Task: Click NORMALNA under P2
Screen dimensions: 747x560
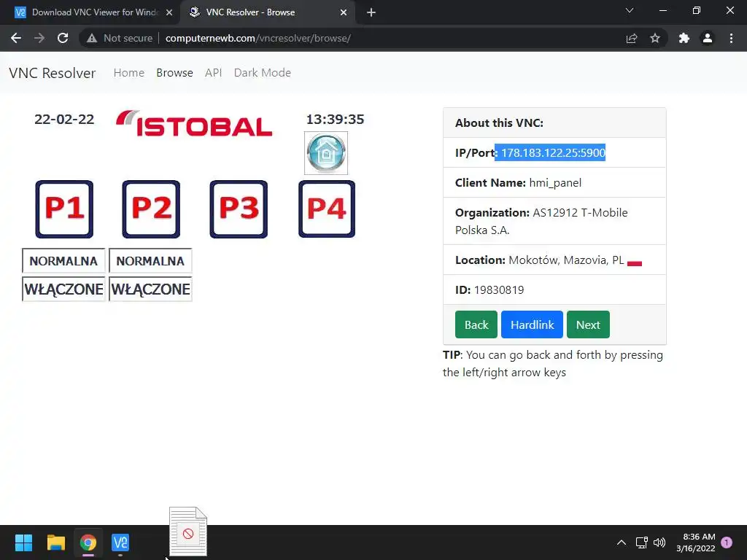Action: coord(150,261)
